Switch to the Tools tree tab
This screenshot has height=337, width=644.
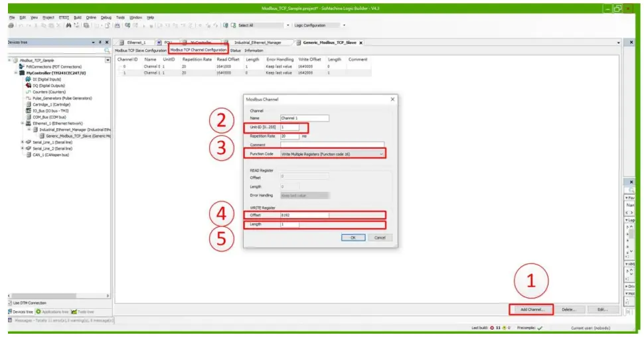pyautogui.click(x=82, y=312)
